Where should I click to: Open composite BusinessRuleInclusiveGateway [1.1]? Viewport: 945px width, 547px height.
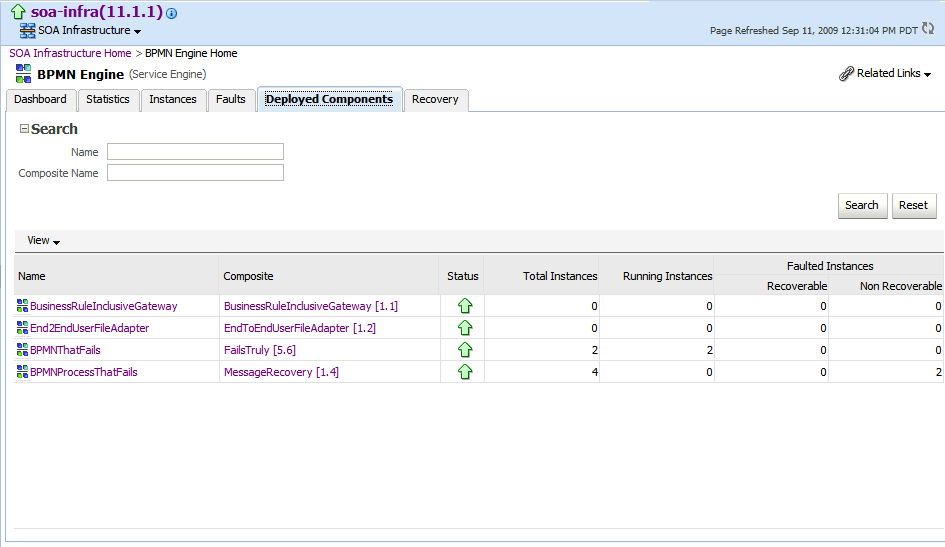pos(311,306)
